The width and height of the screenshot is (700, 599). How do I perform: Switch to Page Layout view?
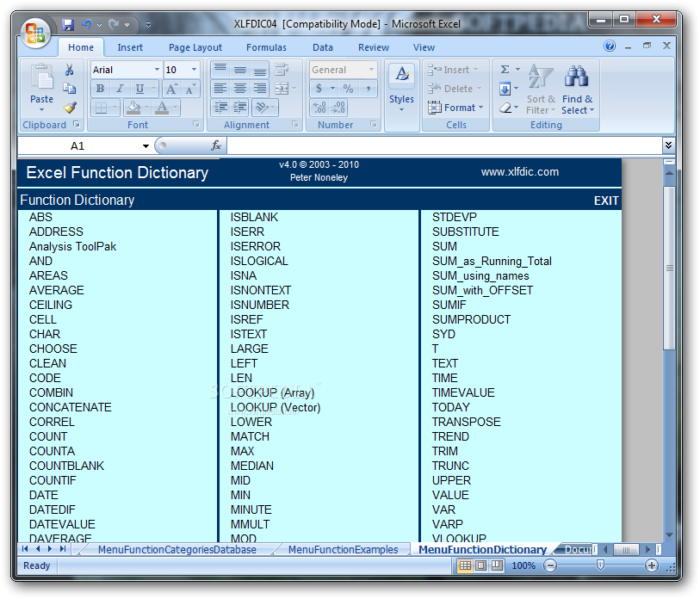[x=480, y=565]
